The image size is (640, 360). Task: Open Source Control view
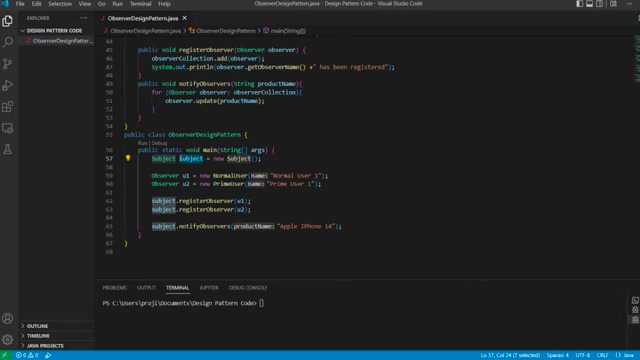(7, 64)
